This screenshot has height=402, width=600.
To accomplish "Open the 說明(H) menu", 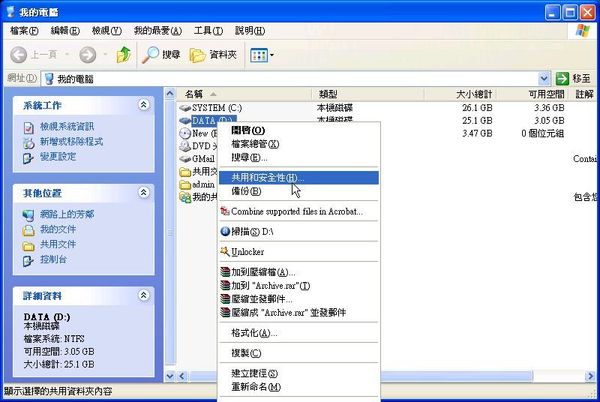I will (x=250, y=31).
